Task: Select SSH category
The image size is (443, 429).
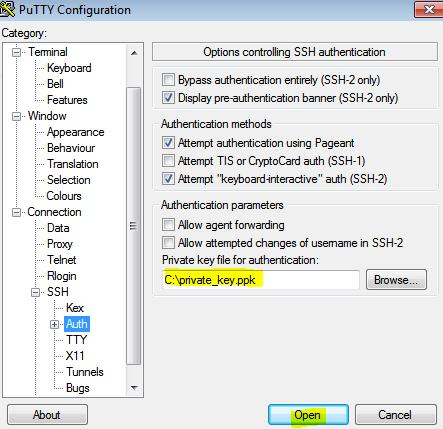Action: (58, 292)
